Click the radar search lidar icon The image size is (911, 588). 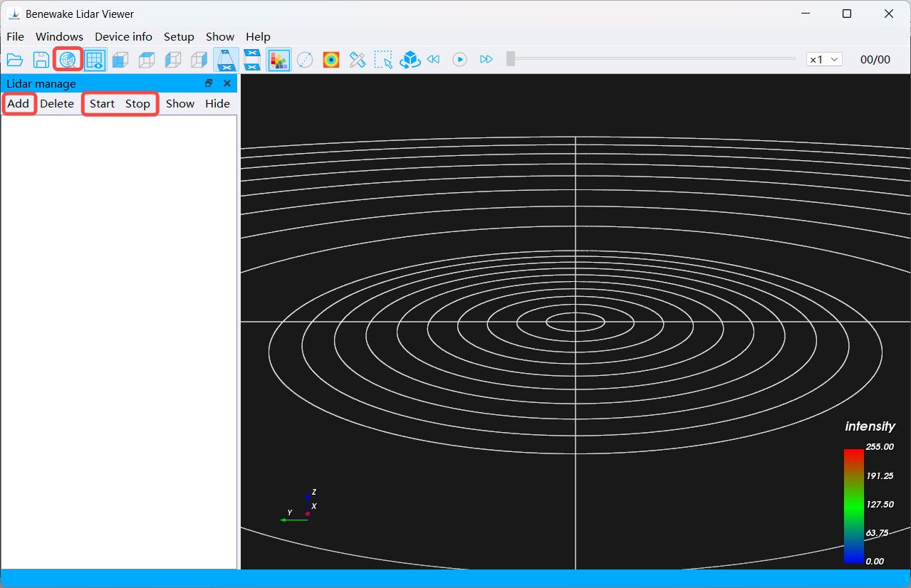point(68,60)
